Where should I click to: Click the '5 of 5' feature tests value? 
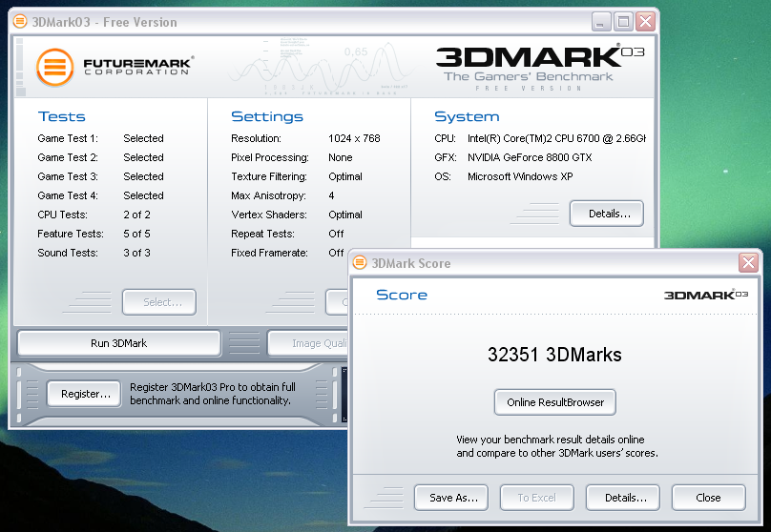pyautogui.click(x=136, y=234)
